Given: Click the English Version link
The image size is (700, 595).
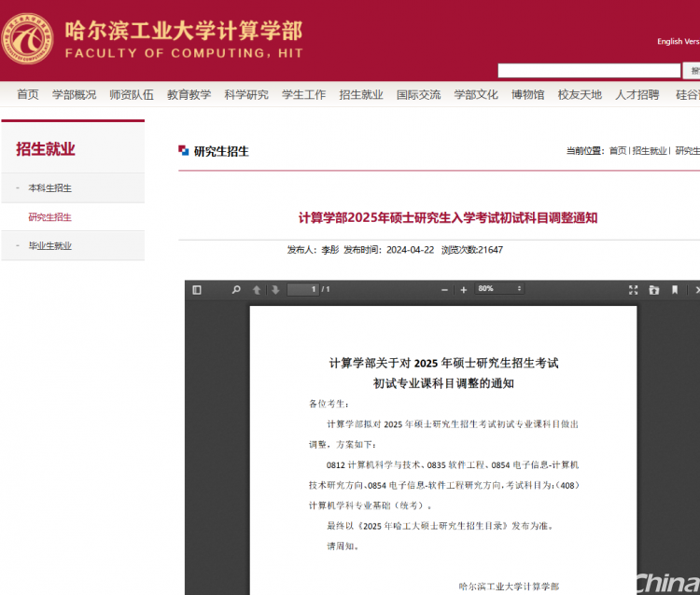Looking at the screenshot, I should (679, 41).
